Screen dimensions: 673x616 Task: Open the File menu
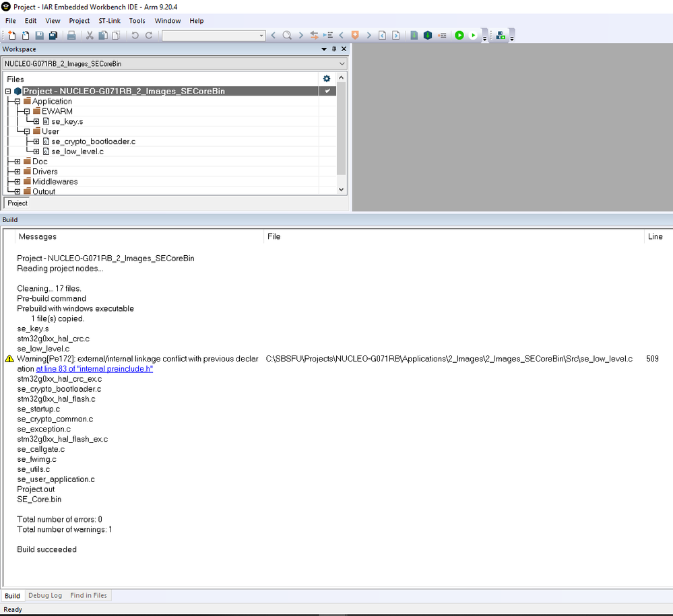11,21
